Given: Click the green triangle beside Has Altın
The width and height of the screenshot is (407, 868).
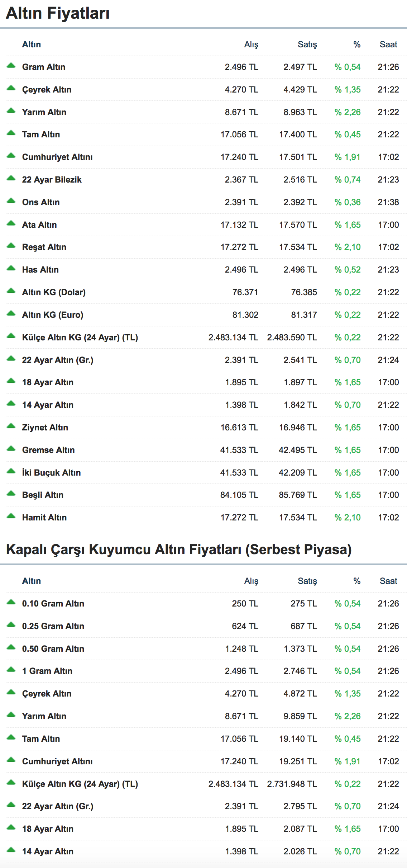Looking at the screenshot, I should click(11, 268).
